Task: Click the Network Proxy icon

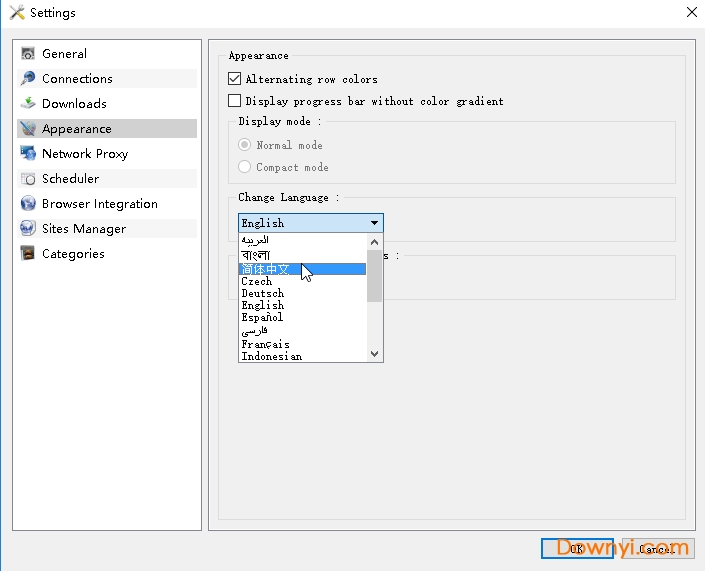Action: coord(28,154)
